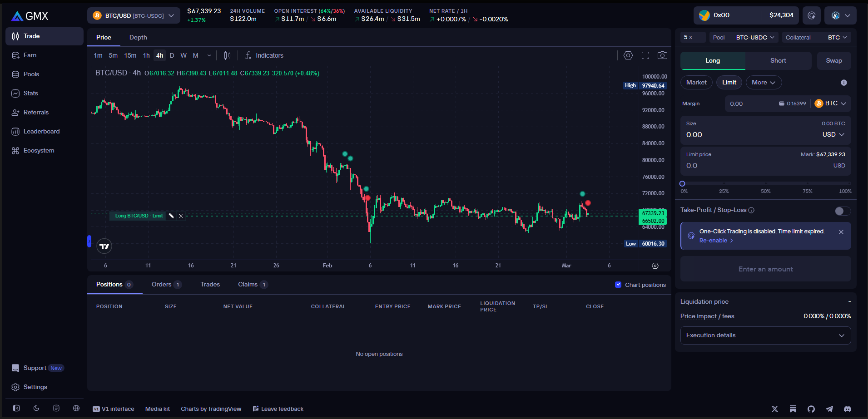Open Size unit USD dropdown
The height and width of the screenshot is (419, 868).
point(833,135)
